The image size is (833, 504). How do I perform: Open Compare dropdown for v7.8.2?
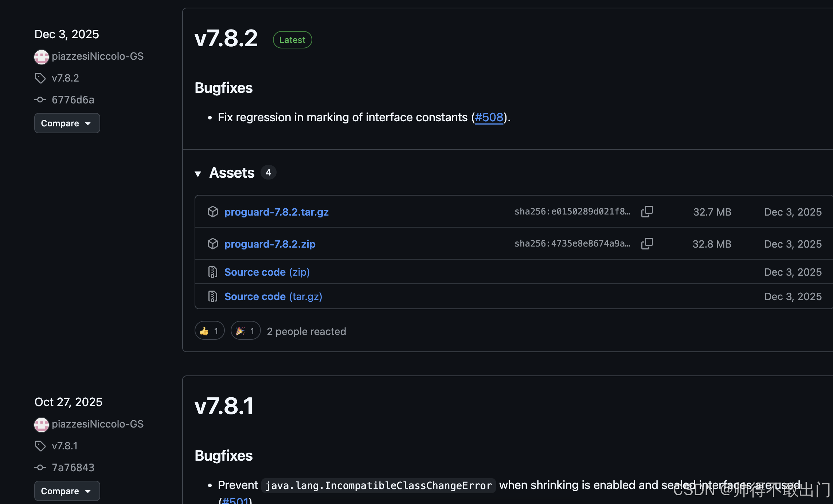pos(67,123)
